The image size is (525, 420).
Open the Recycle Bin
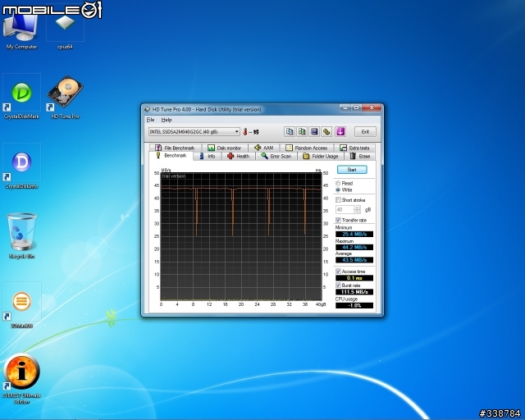tap(21, 236)
